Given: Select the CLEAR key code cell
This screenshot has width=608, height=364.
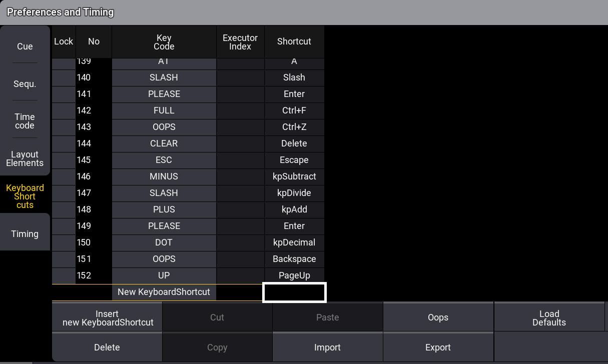Looking at the screenshot, I should tap(164, 143).
